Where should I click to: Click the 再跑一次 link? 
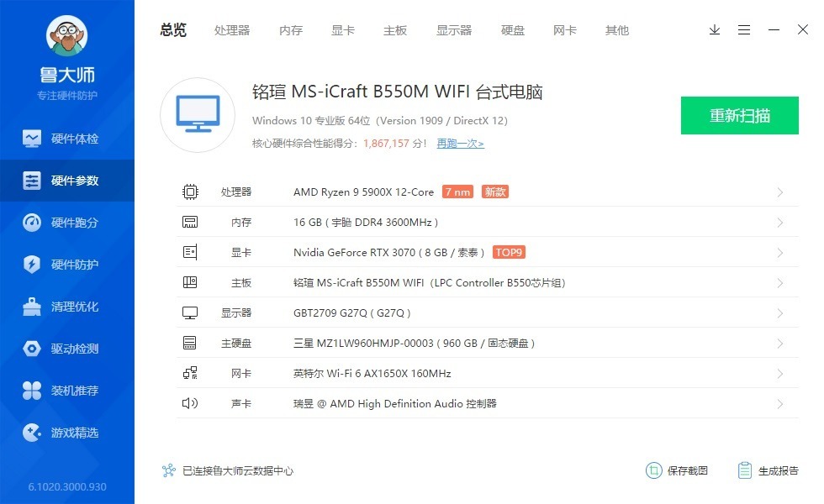(x=461, y=144)
